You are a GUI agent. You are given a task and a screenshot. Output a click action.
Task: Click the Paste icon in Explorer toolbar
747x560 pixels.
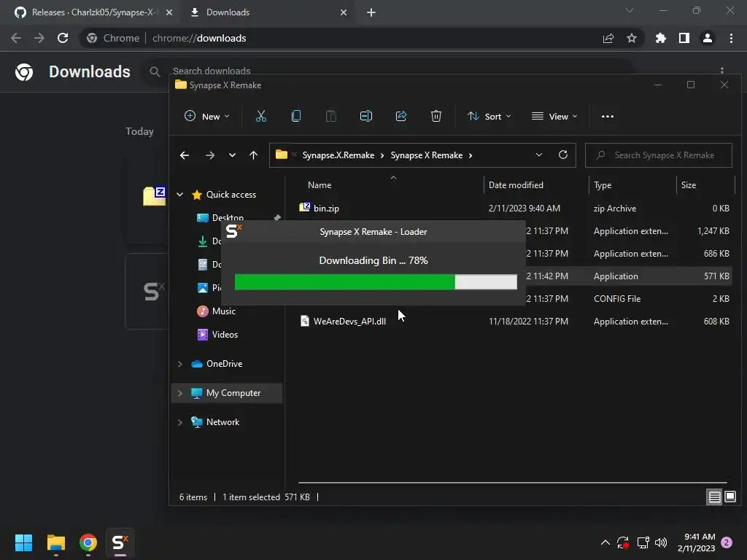pos(330,116)
